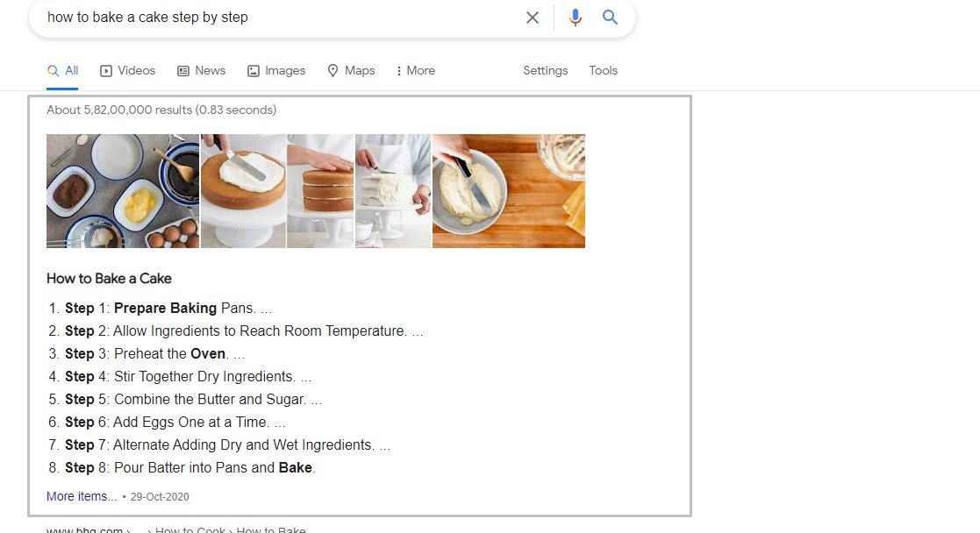Open the Settings menu
The image size is (980, 533).
coord(545,70)
